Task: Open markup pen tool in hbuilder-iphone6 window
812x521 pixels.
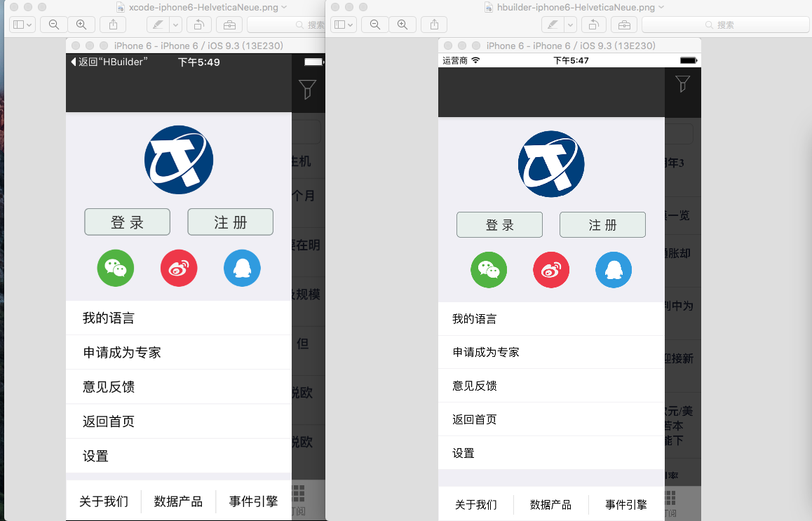Action: pyautogui.click(x=553, y=25)
